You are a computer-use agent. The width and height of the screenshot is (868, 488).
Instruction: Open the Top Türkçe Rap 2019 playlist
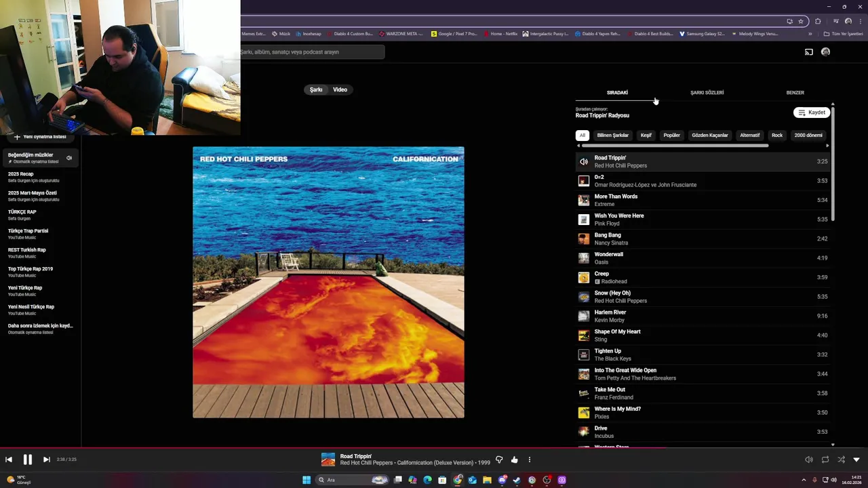39,272
